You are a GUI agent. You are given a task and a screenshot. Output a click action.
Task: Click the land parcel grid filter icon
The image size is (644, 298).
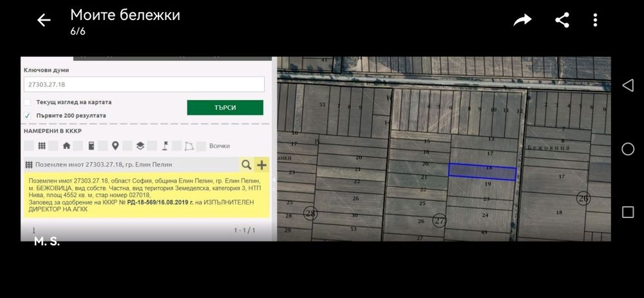pos(41,146)
